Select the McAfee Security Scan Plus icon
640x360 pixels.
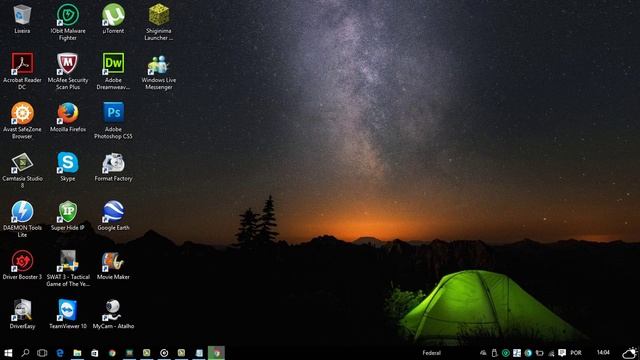68,71
